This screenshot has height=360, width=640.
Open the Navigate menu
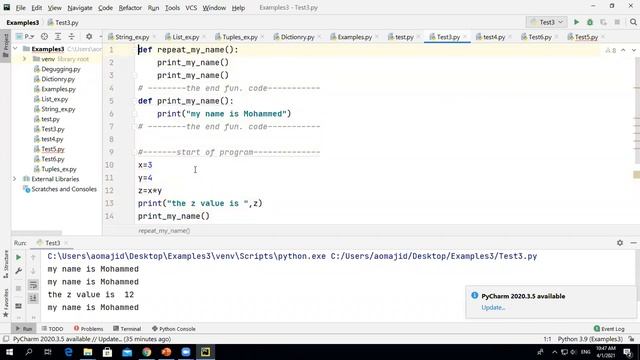[x=80, y=8]
